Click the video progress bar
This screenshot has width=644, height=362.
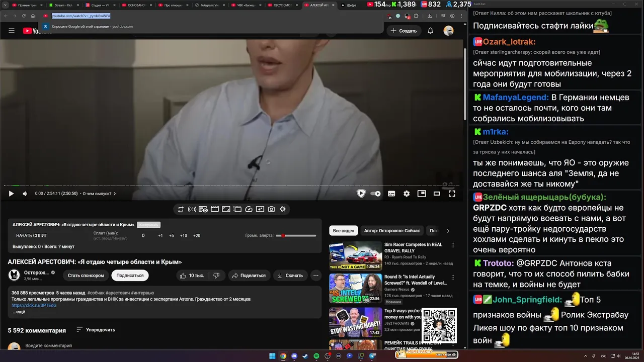tap(231, 186)
